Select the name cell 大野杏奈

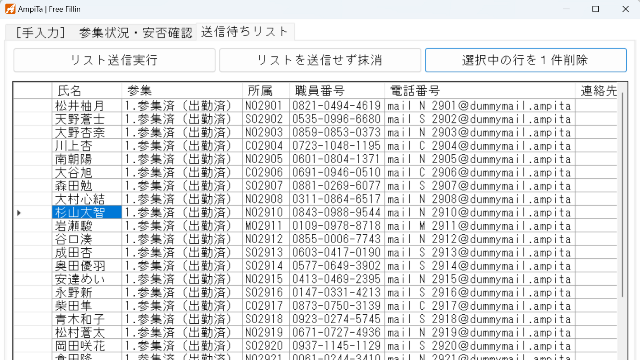pos(87,132)
